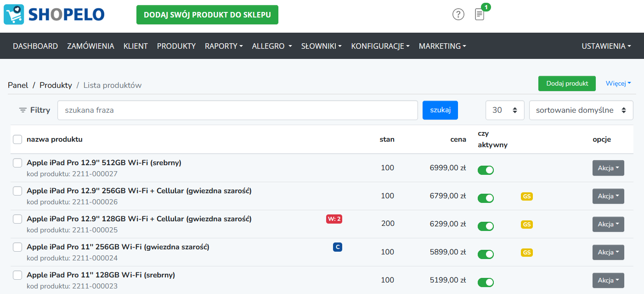Click GS badge for product 2211-000025
Viewport: 644px width, 294px height.
tap(527, 225)
